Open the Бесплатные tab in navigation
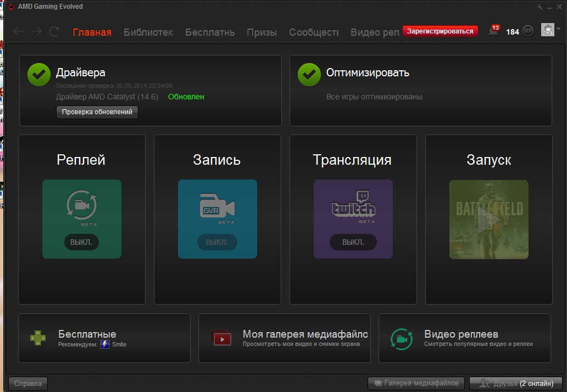 (210, 32)
